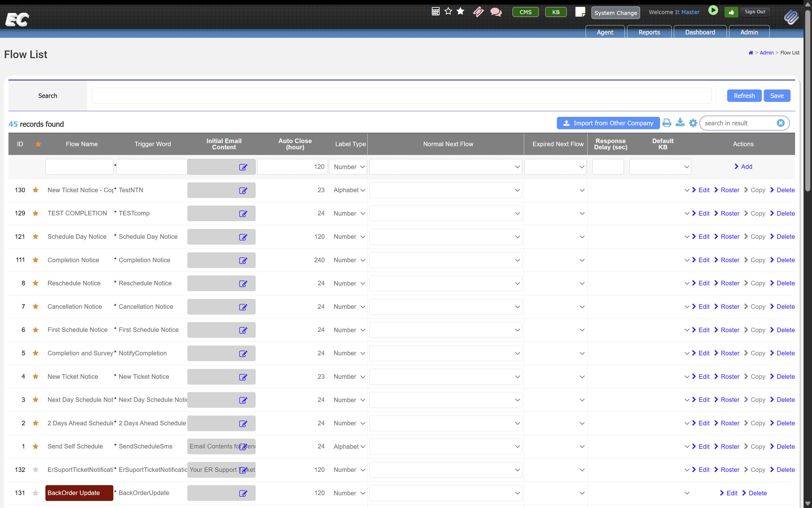Image resolution: width=812 pixels, height=508 pixels.
Task: Click the System Change button
Action: pyautogui.click(x=615, y=13)
